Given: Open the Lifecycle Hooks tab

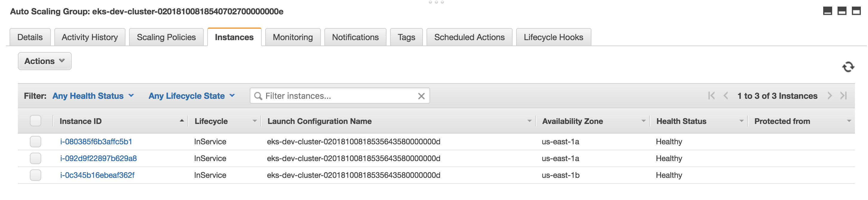Looking at the screenshot, I should coord(553,37).
